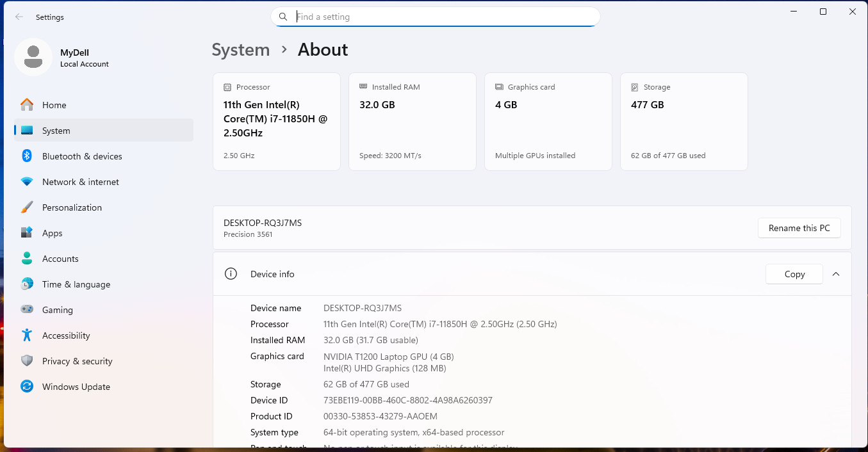
Task: Open Privacy & security settings
Action: pyautogui.click(x=104, y=361)
